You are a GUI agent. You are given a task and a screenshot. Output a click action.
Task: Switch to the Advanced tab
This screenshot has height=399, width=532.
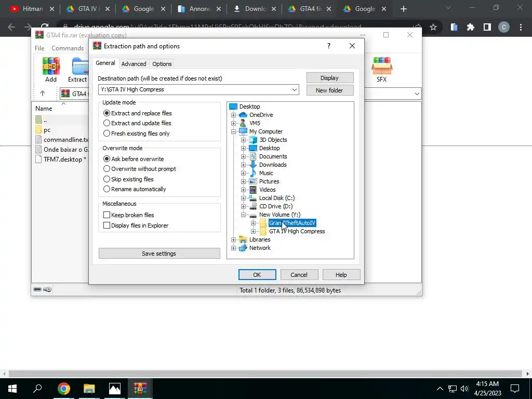tap(134, 64)
